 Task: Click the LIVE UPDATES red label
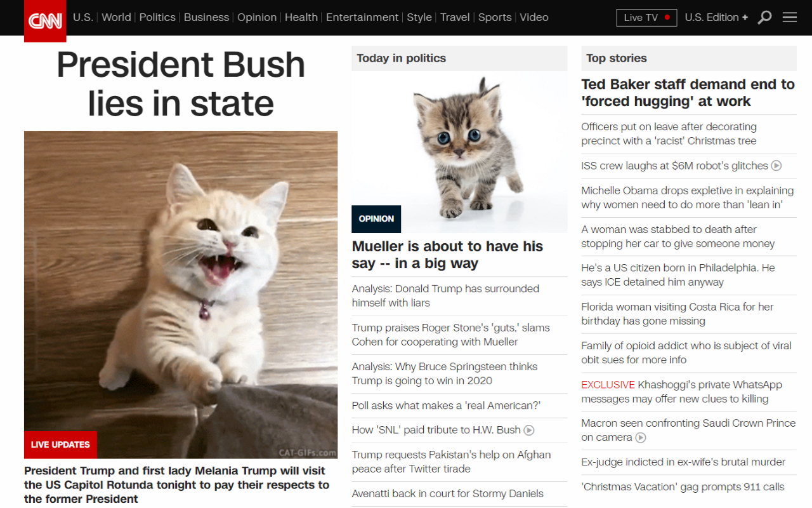click(60, 444)
